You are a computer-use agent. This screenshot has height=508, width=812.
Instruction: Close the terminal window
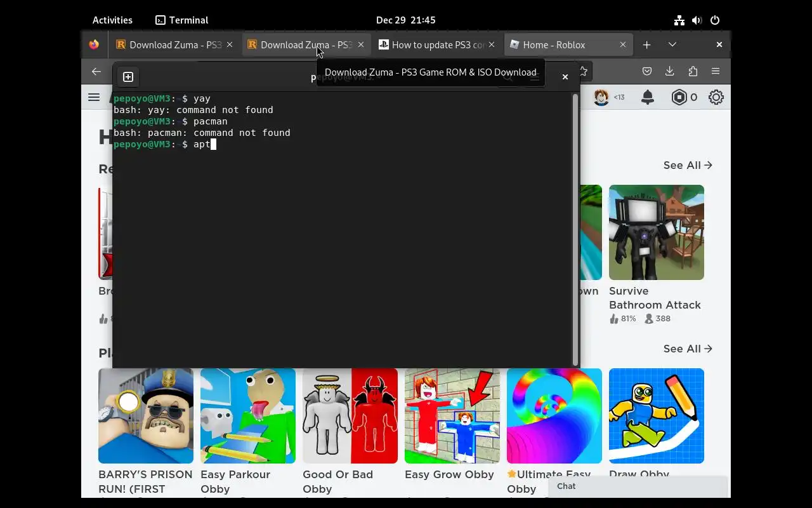point(565,77)
